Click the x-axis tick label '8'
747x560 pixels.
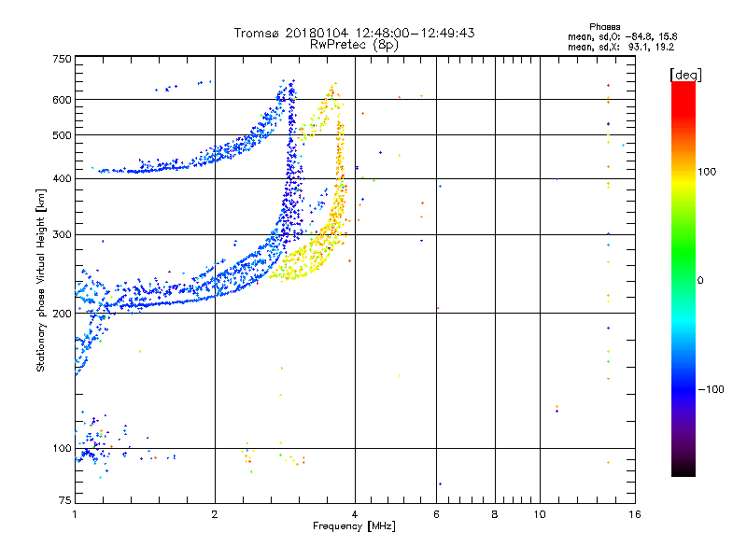(495, 514)
